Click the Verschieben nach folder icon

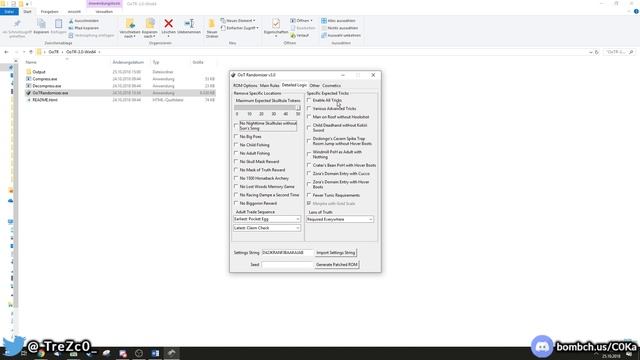click(x=130, y=24)
